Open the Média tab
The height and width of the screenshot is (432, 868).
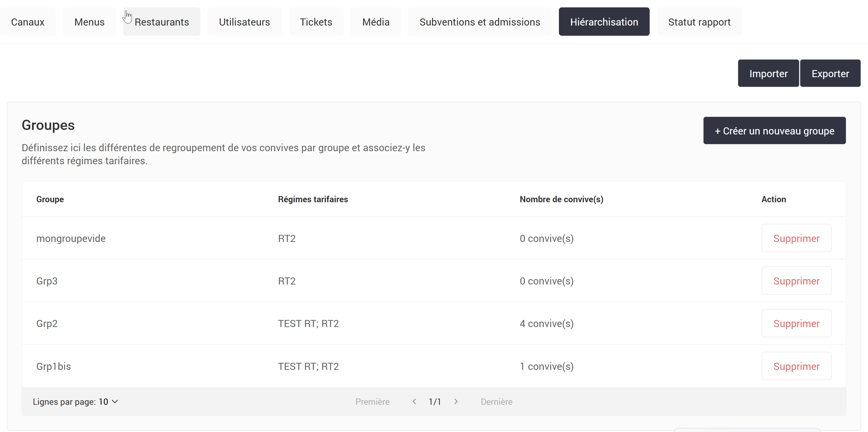point(376,22)
